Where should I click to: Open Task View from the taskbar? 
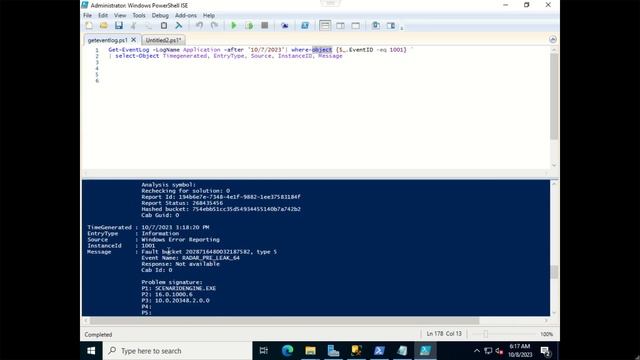(x=264, y=351)
